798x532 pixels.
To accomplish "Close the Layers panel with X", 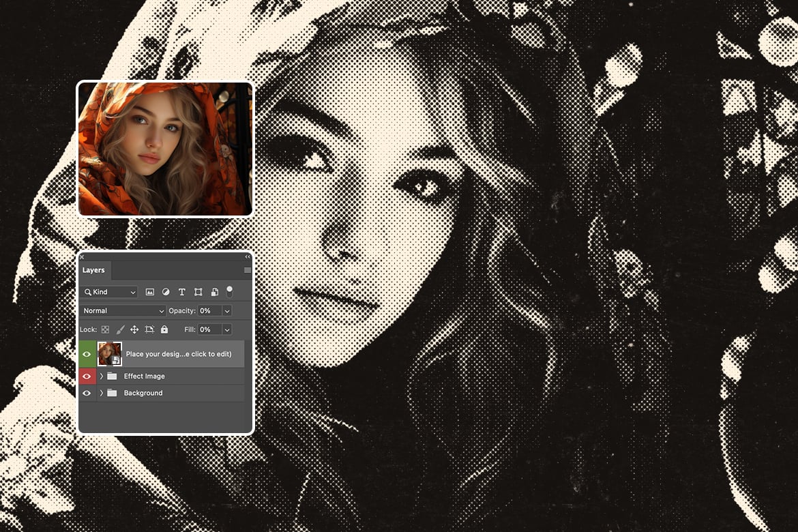I will [x=82, y=257].
